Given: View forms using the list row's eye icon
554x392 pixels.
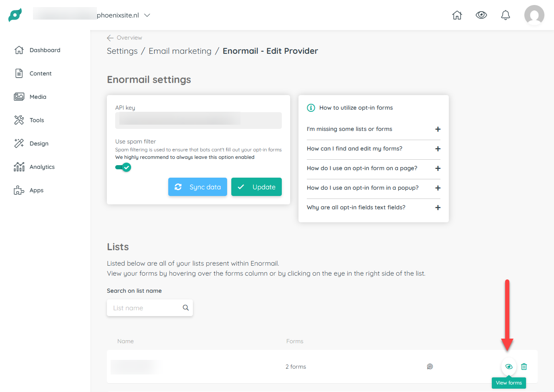Looking at the screenshot, I should [x=509, y=367].
